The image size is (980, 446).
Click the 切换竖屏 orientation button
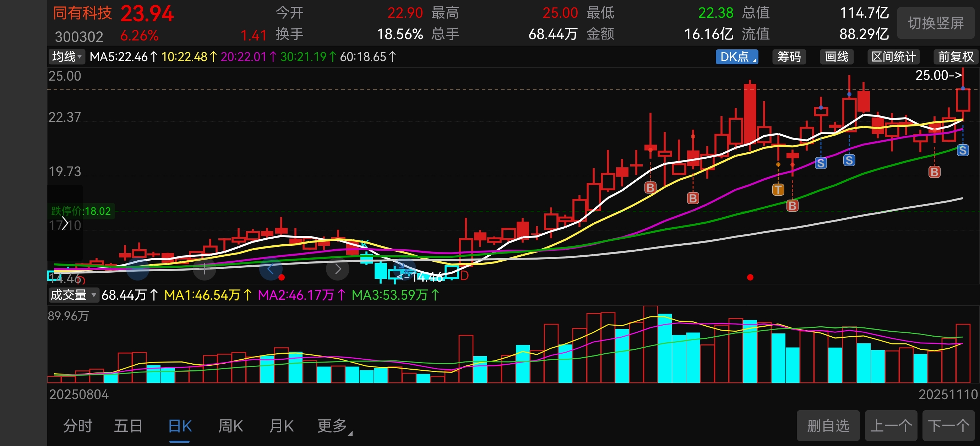(x=936, y=23)
